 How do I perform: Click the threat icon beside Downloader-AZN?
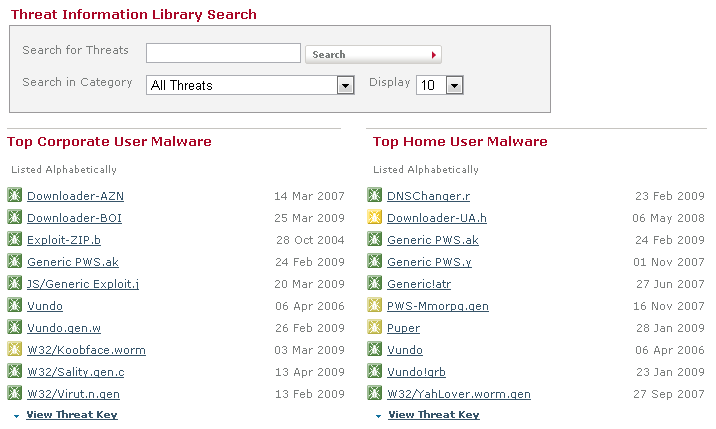click(15, 196)
